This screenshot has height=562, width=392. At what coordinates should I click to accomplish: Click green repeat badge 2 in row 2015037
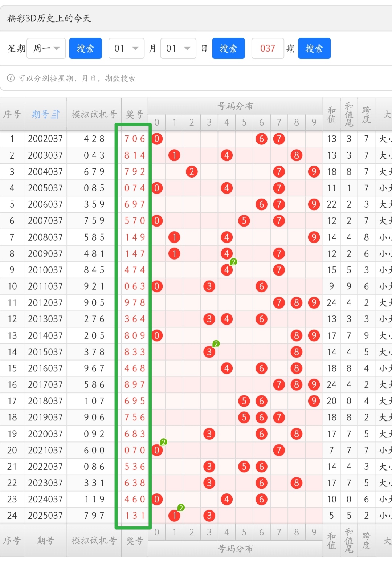point(216,344)
